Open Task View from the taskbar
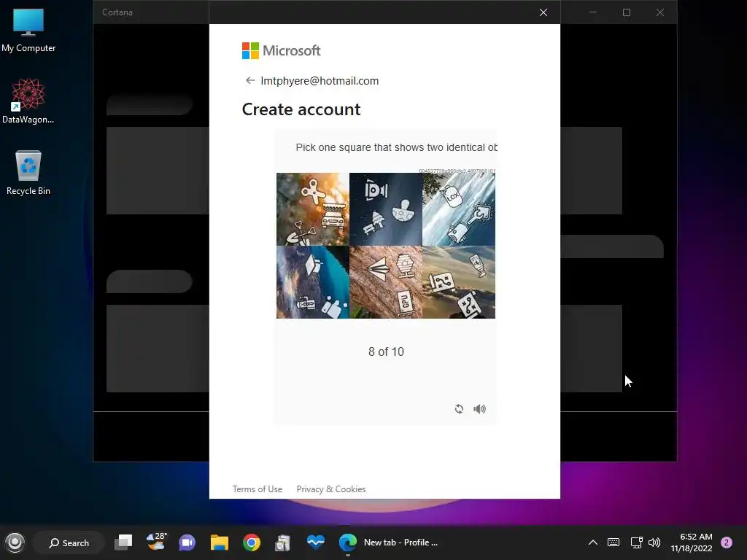Screen dimensions: 747x560 point(123,542)
